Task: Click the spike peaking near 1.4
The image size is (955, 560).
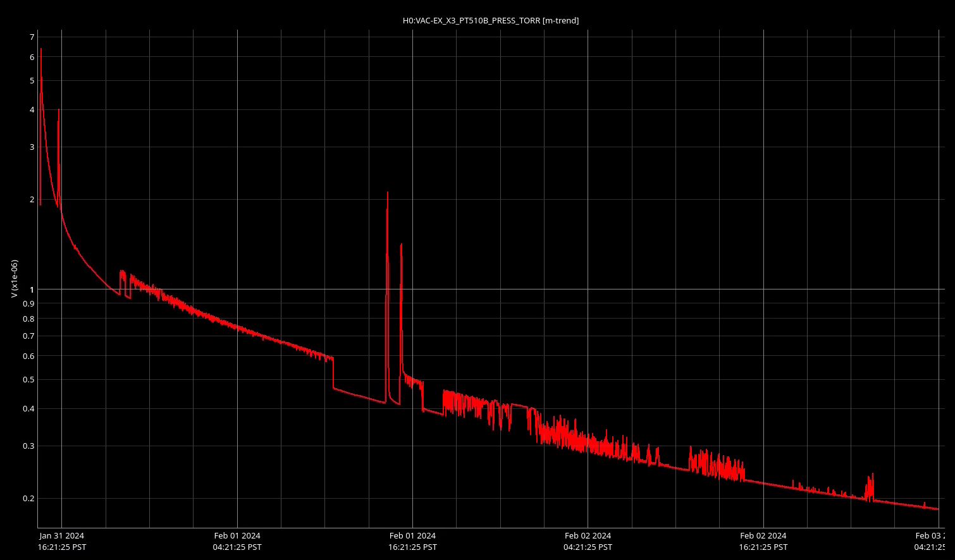Action: 401,245
